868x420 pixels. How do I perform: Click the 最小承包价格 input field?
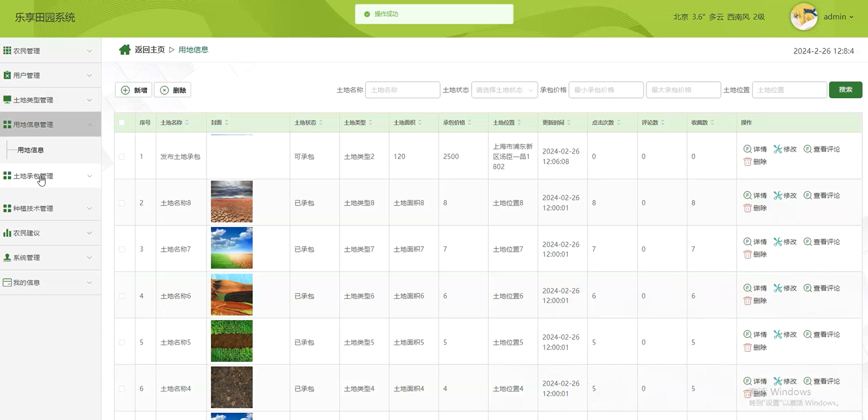606,90
